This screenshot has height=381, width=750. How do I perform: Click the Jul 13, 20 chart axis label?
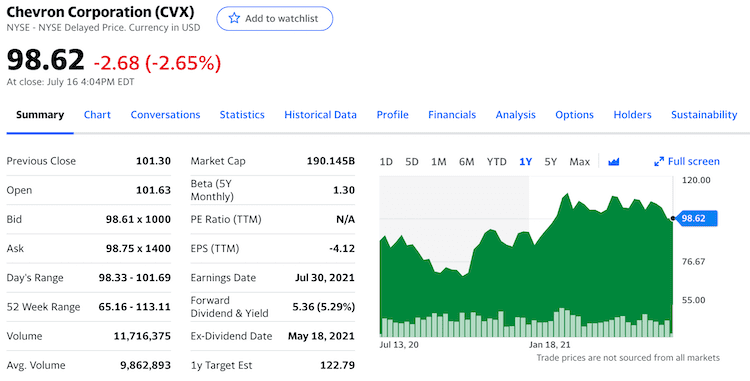(x=399, y=345)
